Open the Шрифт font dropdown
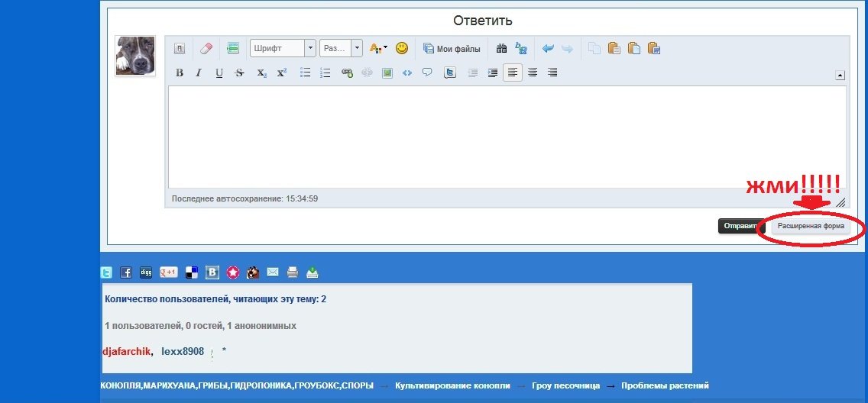Viewport: 868px width, 403px height. point(283,48)
